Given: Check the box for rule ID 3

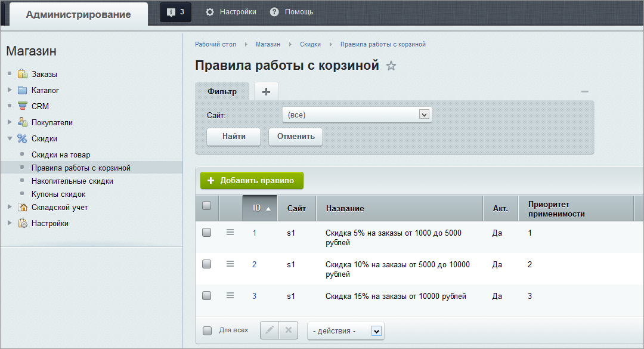Looking at the screenshot, I should (x=206, y=296).
